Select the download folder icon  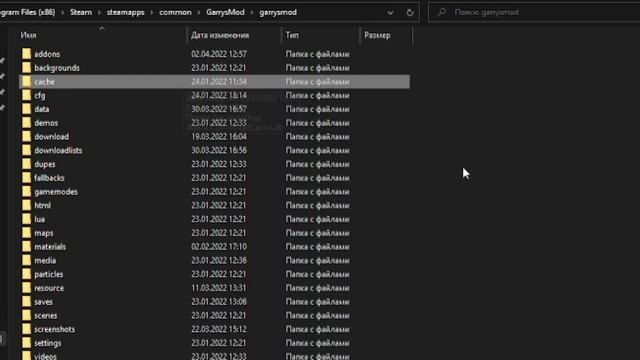click(27, 137)
